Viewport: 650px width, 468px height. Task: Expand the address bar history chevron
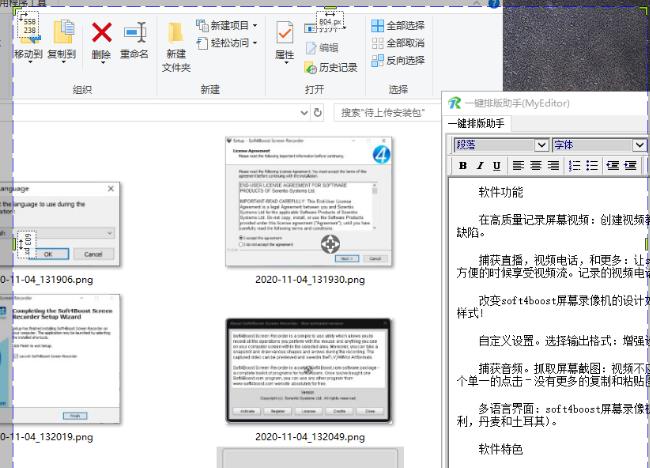304,113
